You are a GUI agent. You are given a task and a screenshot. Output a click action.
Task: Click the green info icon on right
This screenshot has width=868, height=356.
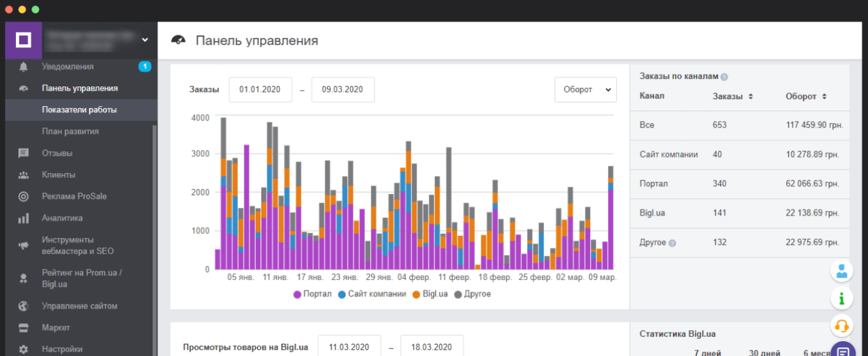point(842,298)
